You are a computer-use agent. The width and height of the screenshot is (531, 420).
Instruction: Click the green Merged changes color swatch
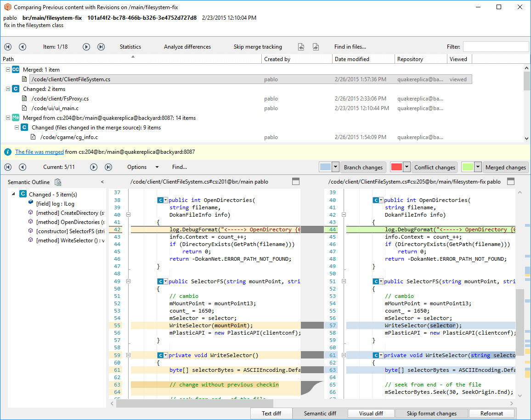[x=468, y=167]
